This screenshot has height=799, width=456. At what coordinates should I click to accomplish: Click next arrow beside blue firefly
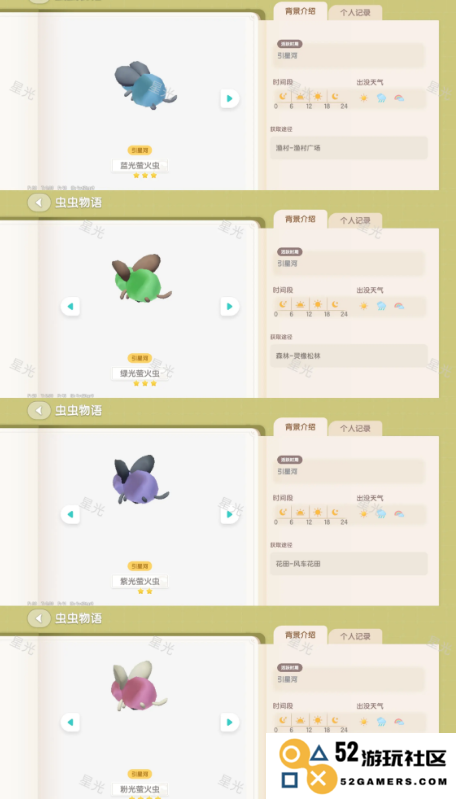(230, 98)
